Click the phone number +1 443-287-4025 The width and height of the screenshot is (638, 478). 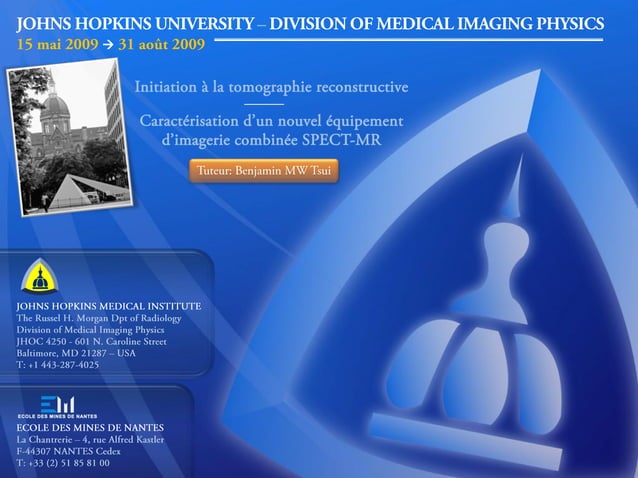pyautogui.click(x=64, y=365)
